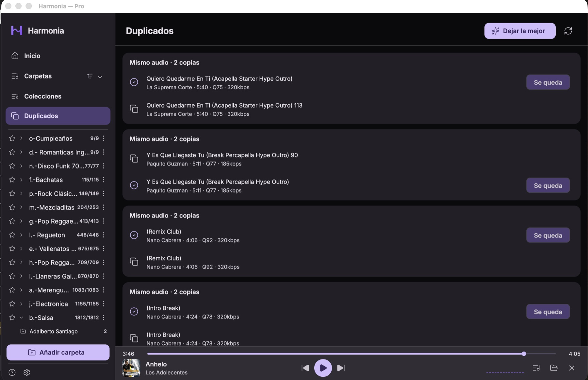588x380 pixels.
Task: Click Se queda for Intro Break
Action: [x=548, y=312]
